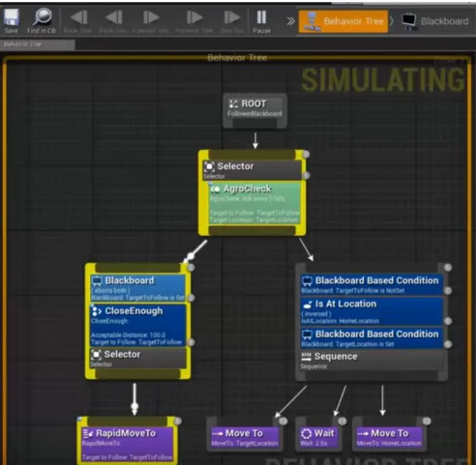The image size is (476, 465).
Task: Click the Sequence composite node
Action: pos(372,361)
